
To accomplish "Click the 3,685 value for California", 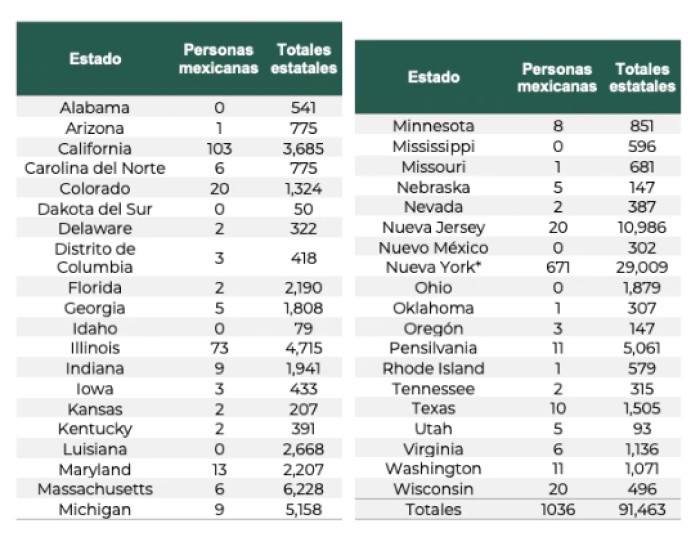I will coord(302,148).
